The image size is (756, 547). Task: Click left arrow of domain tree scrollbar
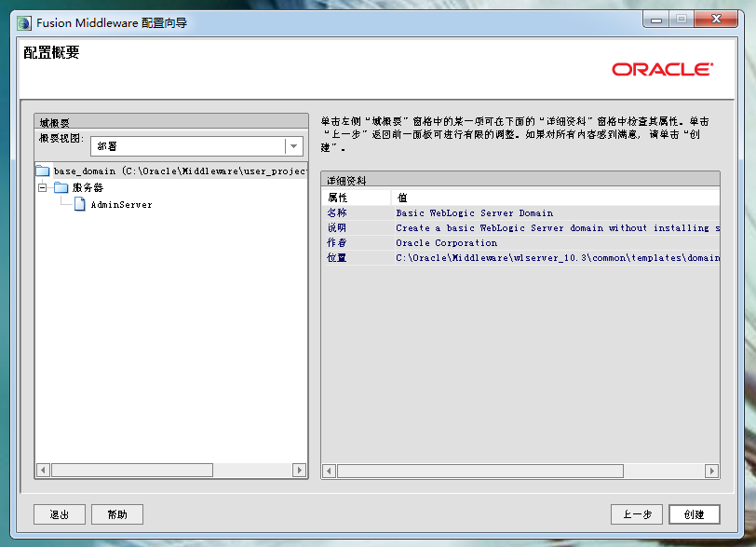(x=43, y=470)
